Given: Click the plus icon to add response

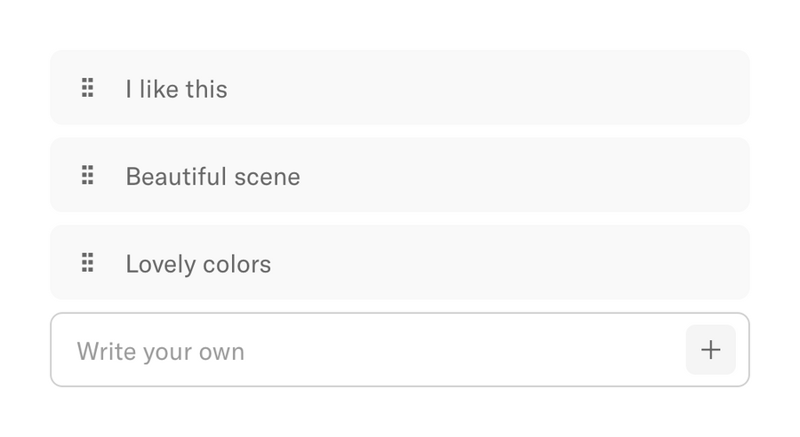Looking at the screenshot, I should point(710,350).
